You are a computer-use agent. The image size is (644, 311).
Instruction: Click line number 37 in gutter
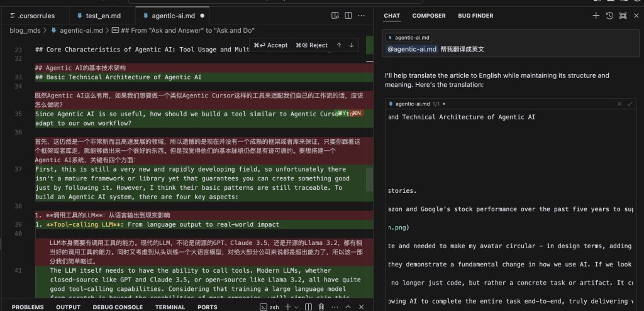click(x=18, y=169)
